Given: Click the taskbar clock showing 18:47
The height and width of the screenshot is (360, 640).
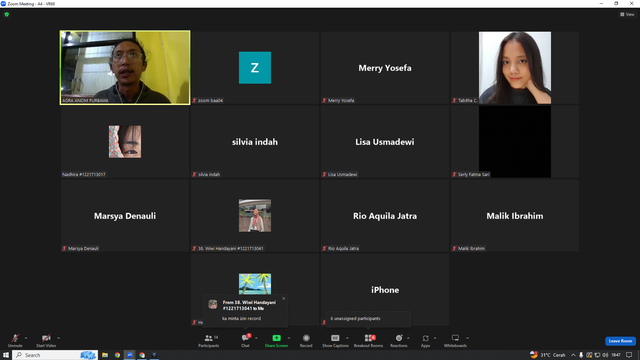Looking at the screenshot, I should [616, 355].
